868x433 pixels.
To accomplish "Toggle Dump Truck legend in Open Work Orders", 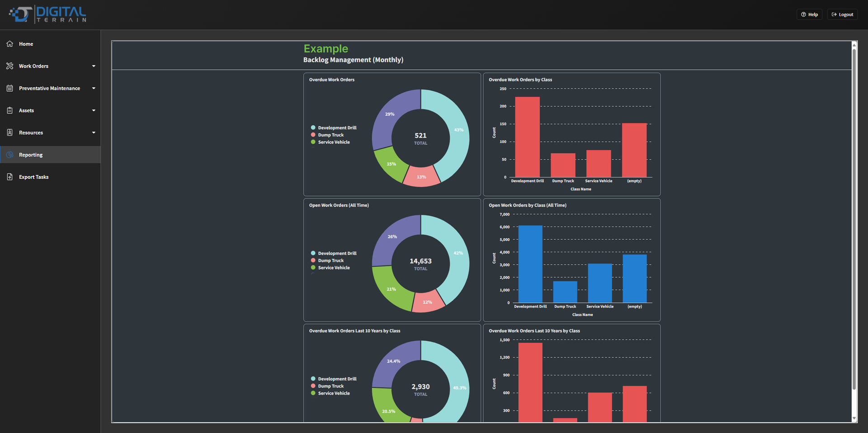I will (327, 261).
